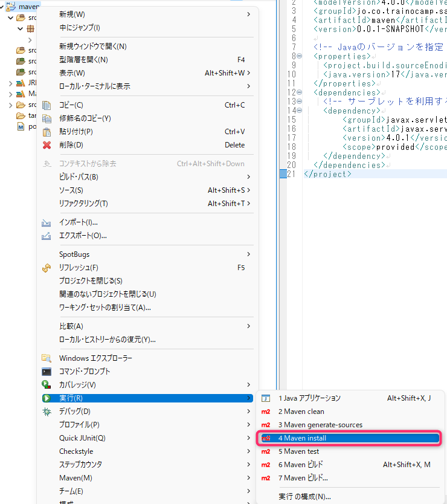Click the green run icon beside 実行(R)

pos(47,398)
